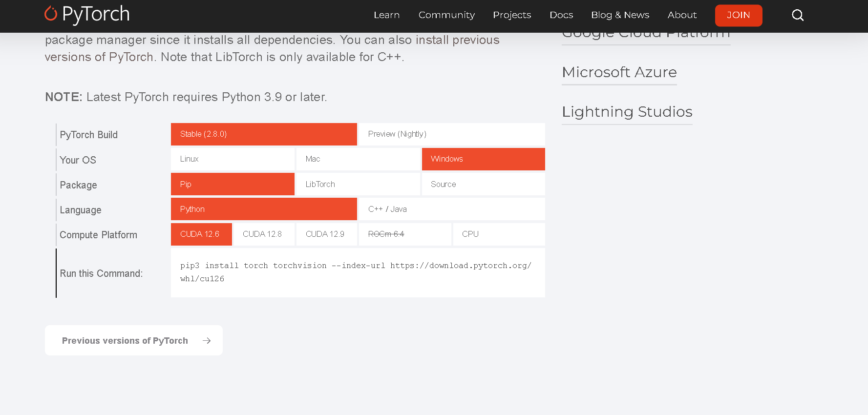Click the arrow next to Previous versions

point(207,341)
